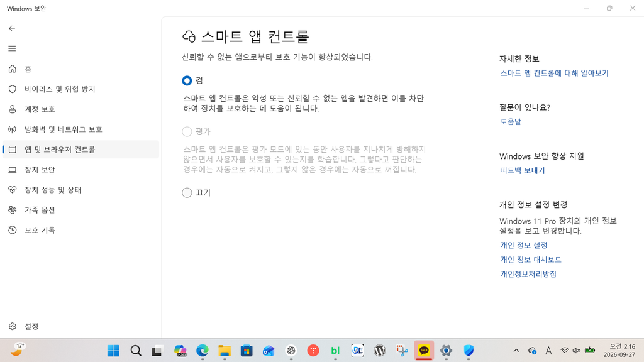Open 계정 보호 section
The image size is (644, 362).
pos(80,109)
